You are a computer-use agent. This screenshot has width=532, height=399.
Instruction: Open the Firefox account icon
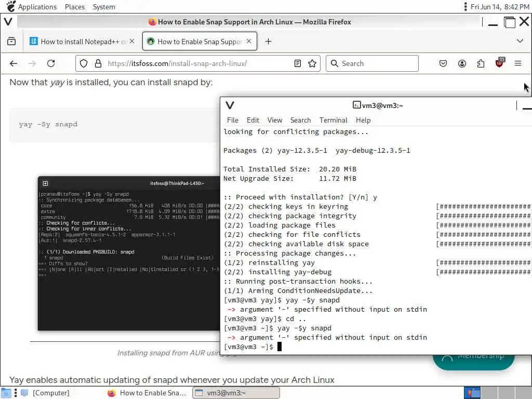pos(462,63)
